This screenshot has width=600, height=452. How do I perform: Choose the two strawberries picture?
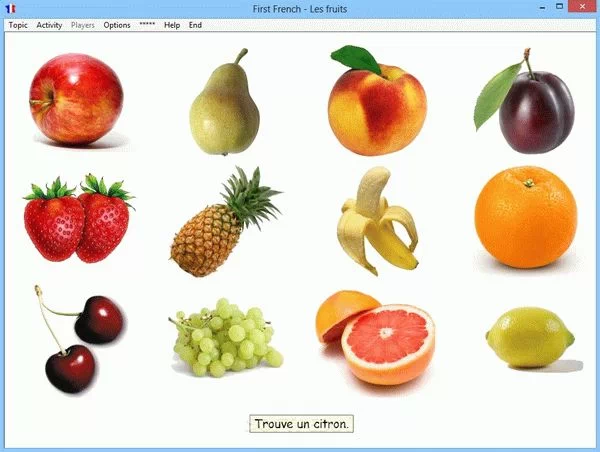(x=78, y=219)
